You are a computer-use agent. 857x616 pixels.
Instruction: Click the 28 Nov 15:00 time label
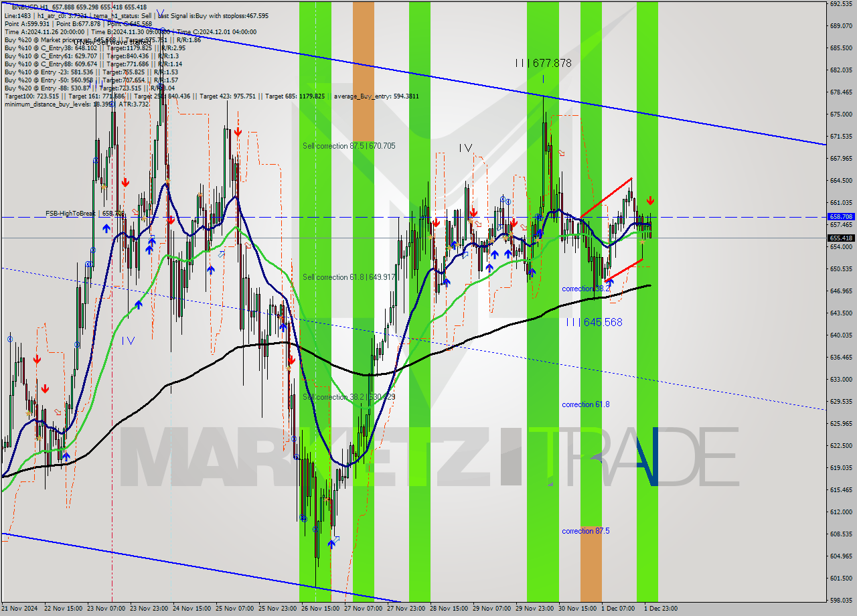tap(449, 609)
